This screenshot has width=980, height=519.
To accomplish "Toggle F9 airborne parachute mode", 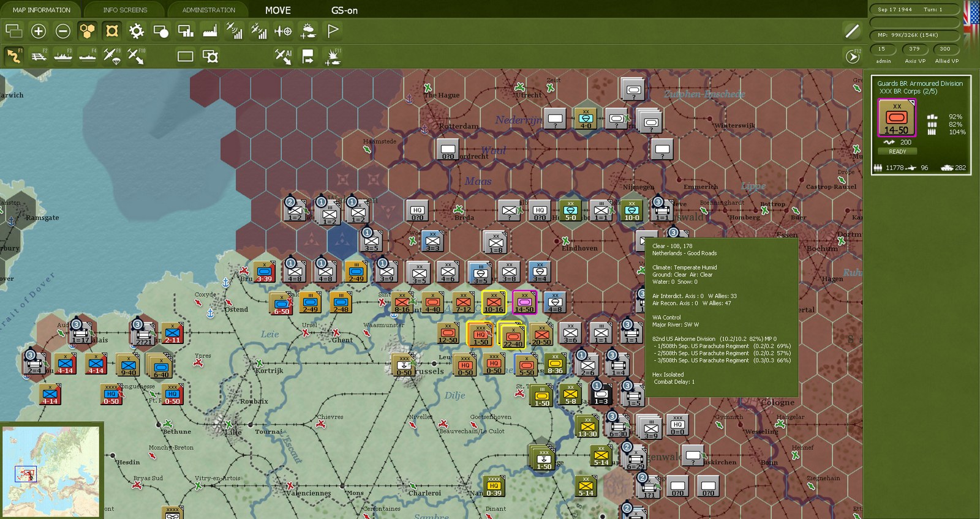I will point(111,56).
